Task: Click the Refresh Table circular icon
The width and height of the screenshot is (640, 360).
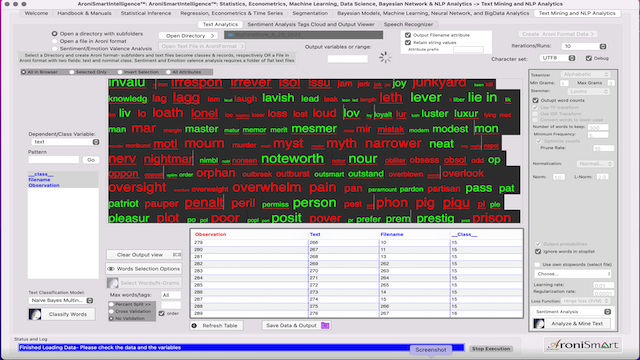Action: coord(194,325)
